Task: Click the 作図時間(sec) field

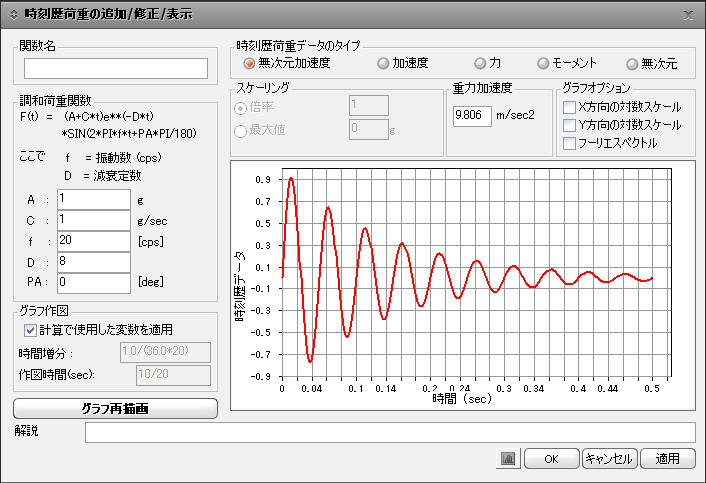Action: coord(173,375)
